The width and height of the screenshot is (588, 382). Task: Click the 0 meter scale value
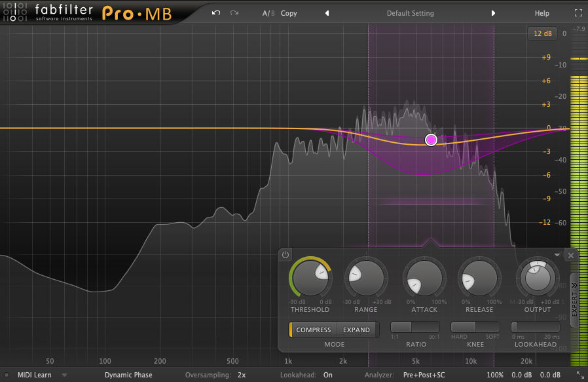point(564,33)
